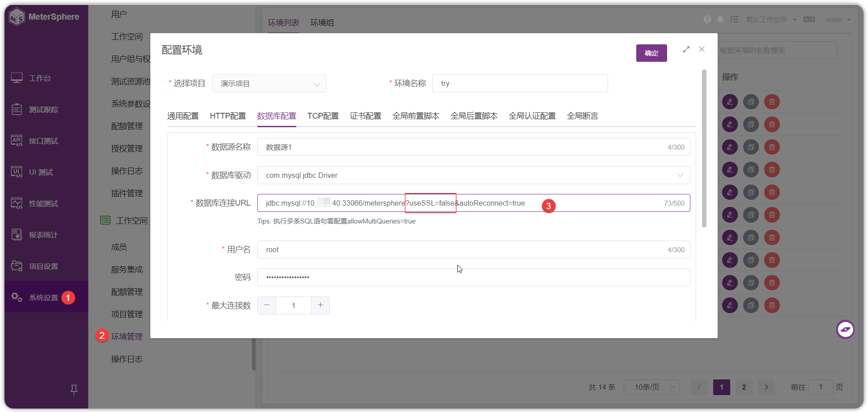The height and width of the screenshot is (413, 868).
Task: Switch to the TCP配置 tab
Action: tap(323, 116)
